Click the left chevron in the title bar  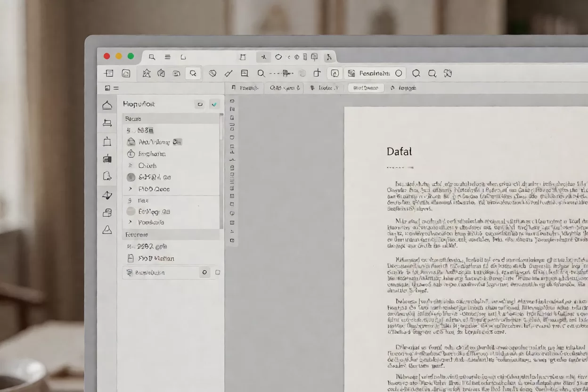[x=288, y=57]
